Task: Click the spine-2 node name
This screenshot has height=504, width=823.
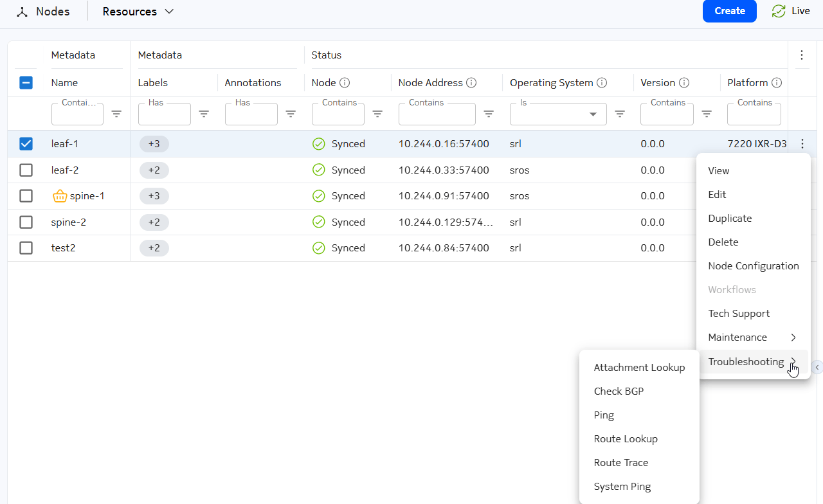Action: (69, 222)
